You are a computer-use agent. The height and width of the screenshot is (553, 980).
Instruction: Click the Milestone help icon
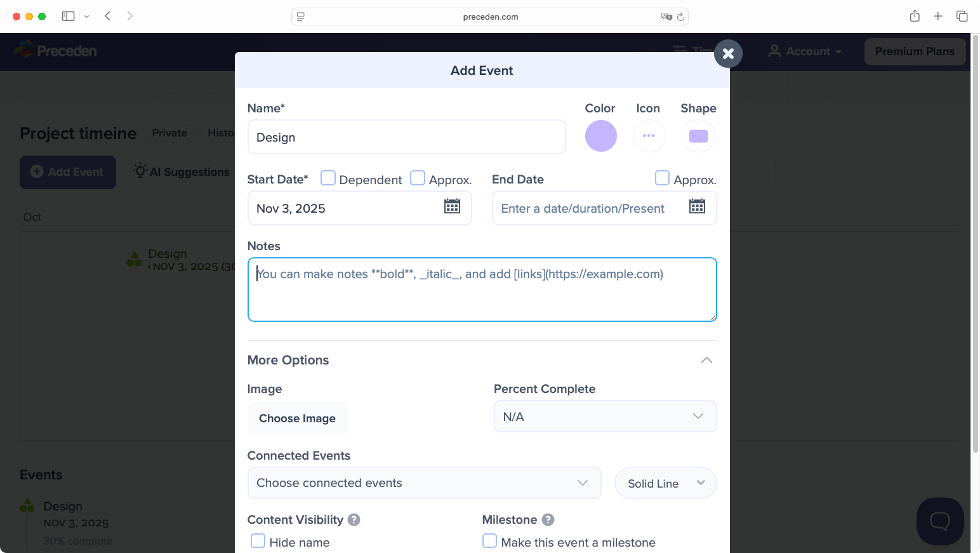(548, 519)
